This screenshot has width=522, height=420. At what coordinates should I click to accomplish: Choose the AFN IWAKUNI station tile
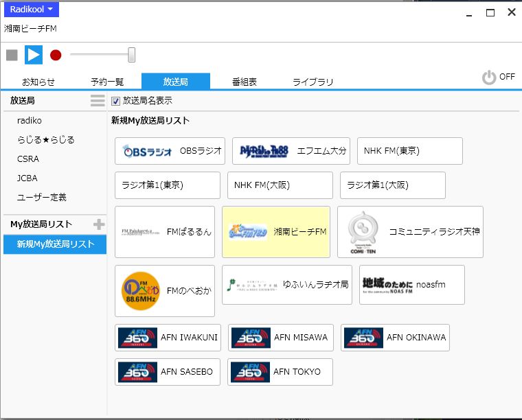[168, 338]
